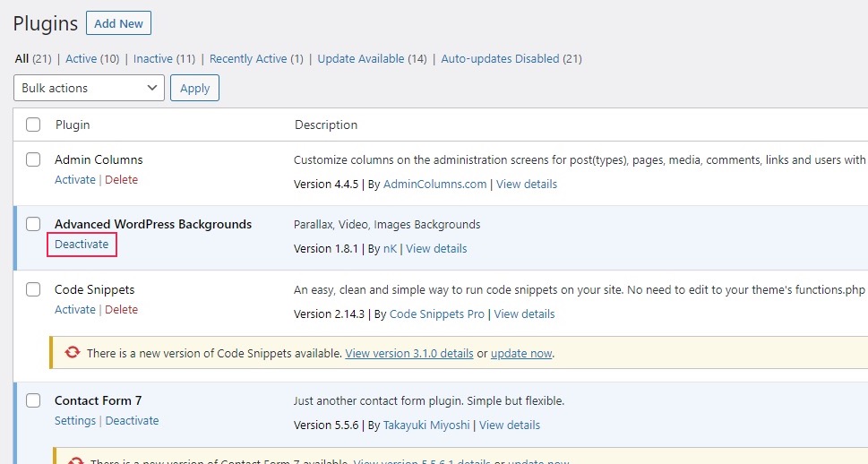Open Contact Form 7 Settings

tap(74, 421)
